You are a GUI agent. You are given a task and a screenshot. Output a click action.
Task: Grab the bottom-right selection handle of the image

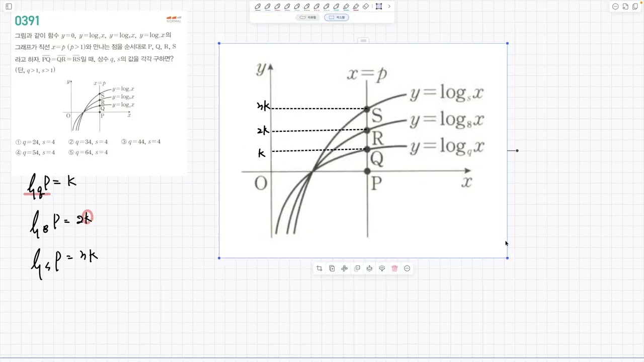[x=507, y=258]
